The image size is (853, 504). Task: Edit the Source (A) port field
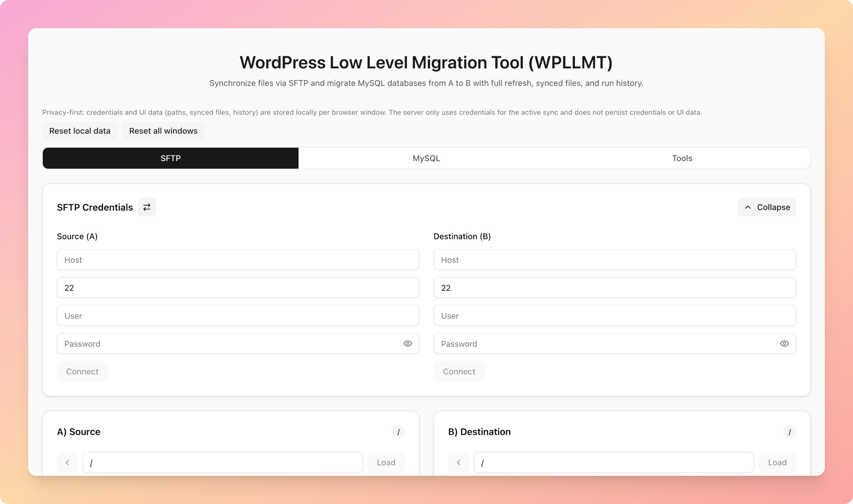(238, 288)
